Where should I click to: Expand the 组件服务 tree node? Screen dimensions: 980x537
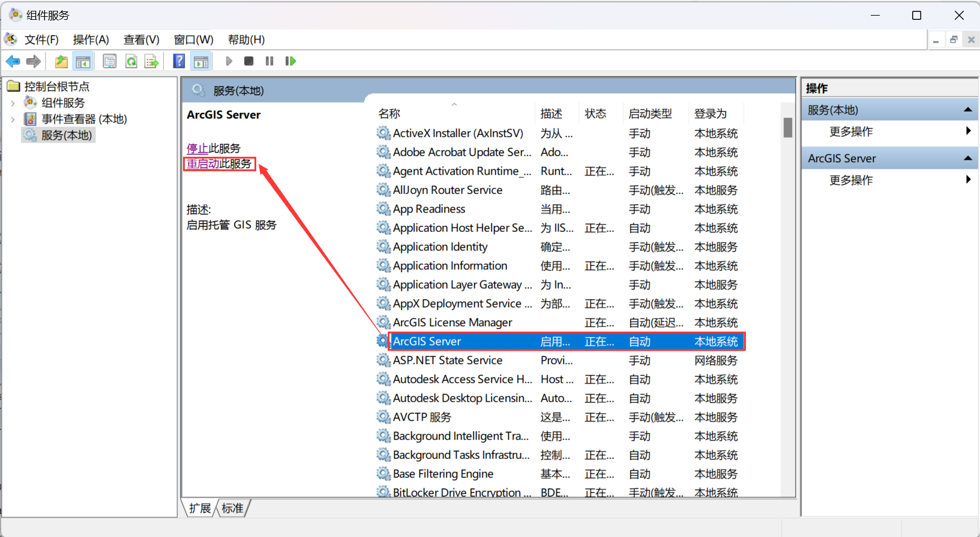pos(13,103)
